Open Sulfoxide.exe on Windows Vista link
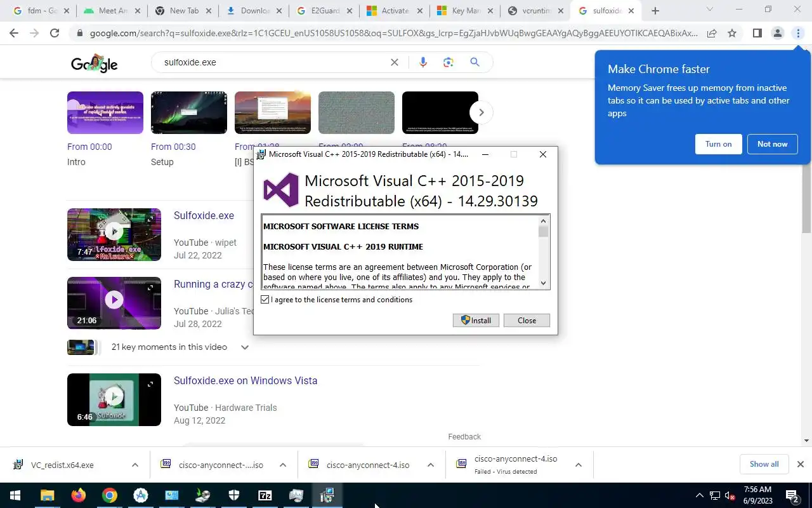Viewport: 812px width, 508px height. click(x=246, y=380)
